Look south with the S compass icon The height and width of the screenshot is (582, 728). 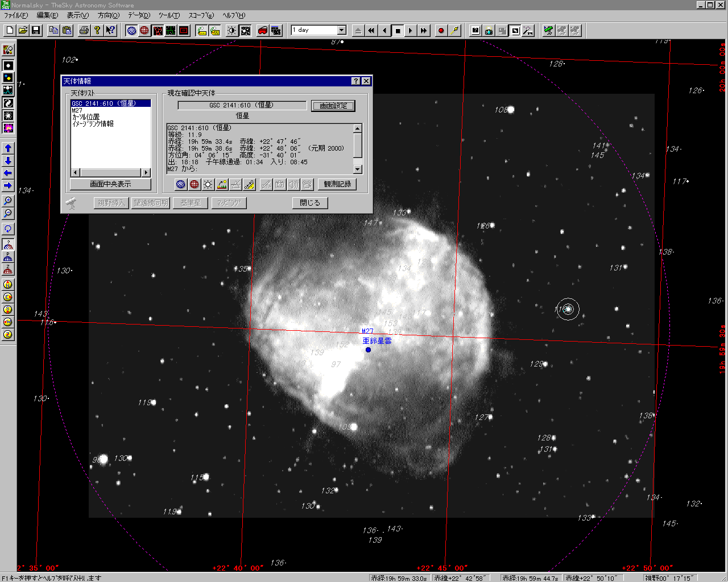8,309
